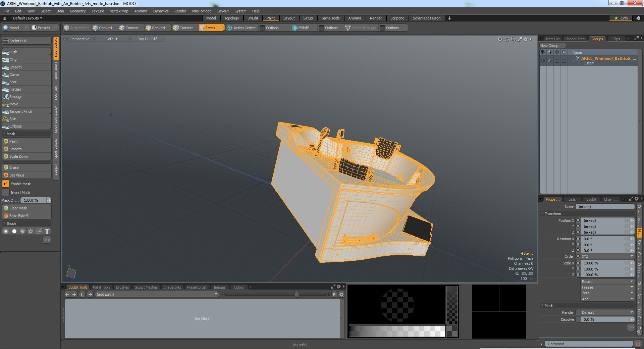Switch to the UVEdit layout tab

coord(253,18)
